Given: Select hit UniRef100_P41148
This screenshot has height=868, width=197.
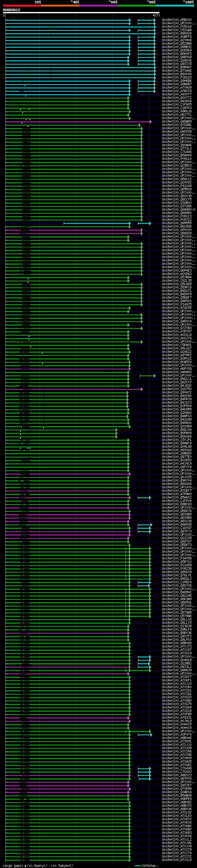Looking at the screenshot, I should [x=176, y=186].
